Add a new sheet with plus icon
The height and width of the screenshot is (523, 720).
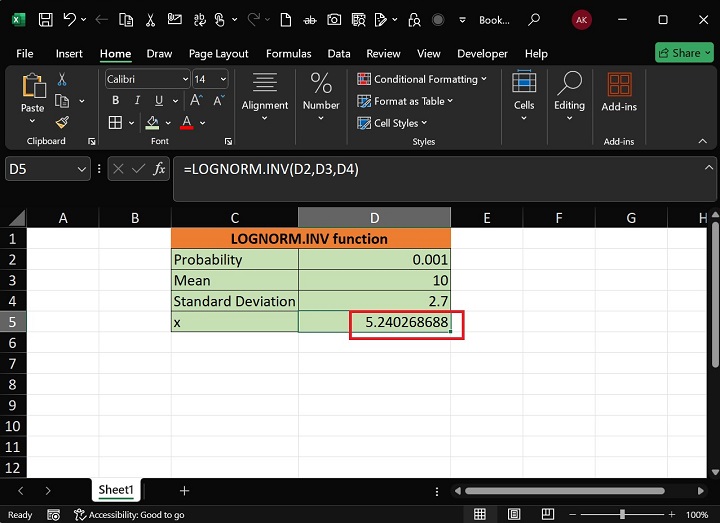(x=184, y=490)
